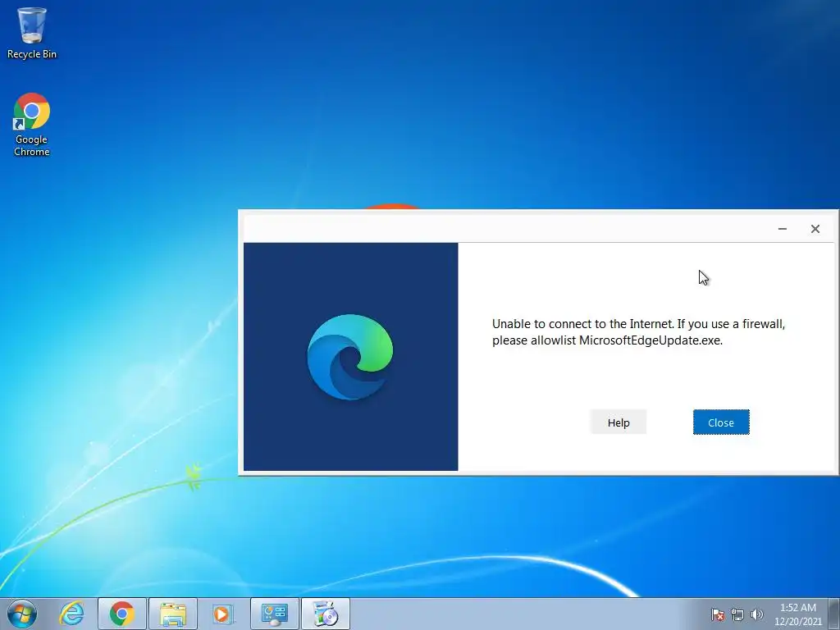Click the 'Unable to connect to the Internet' message
The height and width of the screenshot is (630, 840).
[x=638, y=332]
